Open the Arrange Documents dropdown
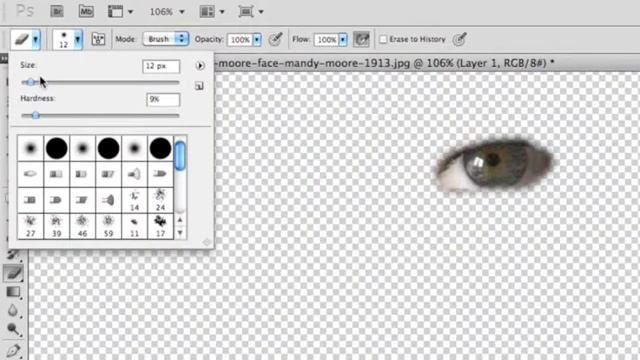The height and width of the screenshot is (360, 640). [x=212, y=11]
